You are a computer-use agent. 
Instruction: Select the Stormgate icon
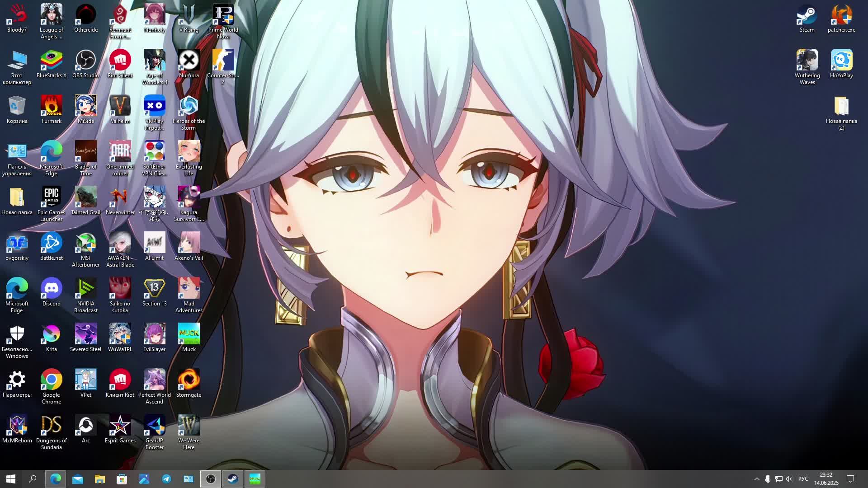[x=189, y=384]
